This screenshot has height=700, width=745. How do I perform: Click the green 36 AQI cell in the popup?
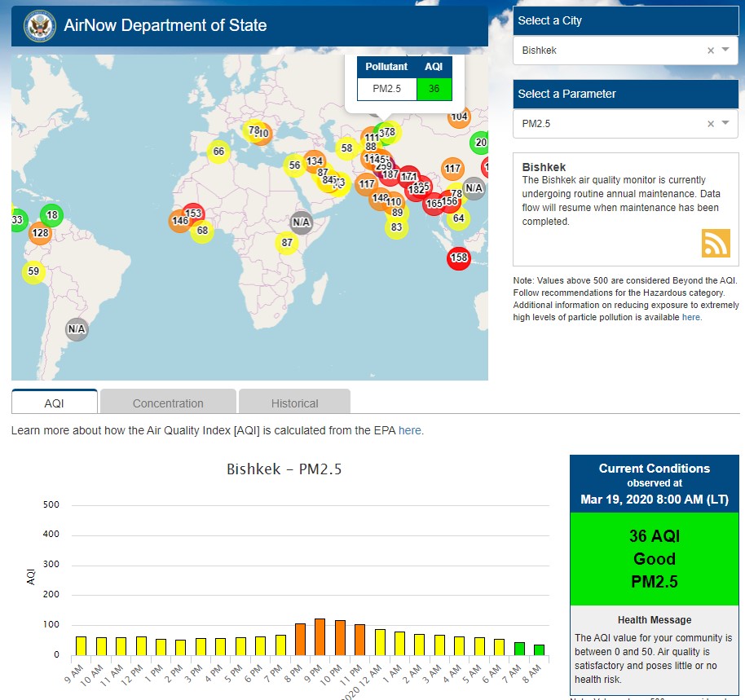tap(434, 89)
